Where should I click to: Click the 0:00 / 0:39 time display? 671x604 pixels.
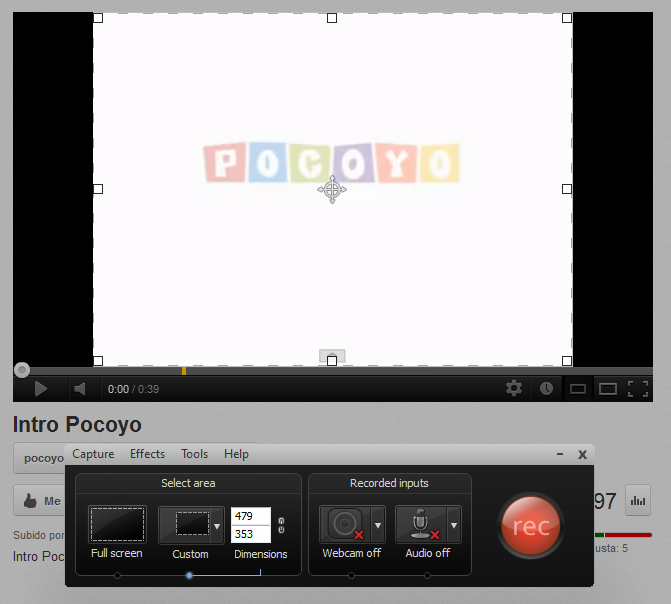[x=133, y=389]
